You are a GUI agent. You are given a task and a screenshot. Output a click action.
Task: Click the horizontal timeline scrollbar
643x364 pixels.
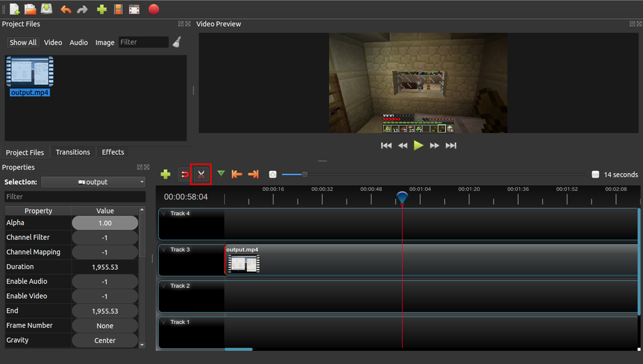click(238, 349)
